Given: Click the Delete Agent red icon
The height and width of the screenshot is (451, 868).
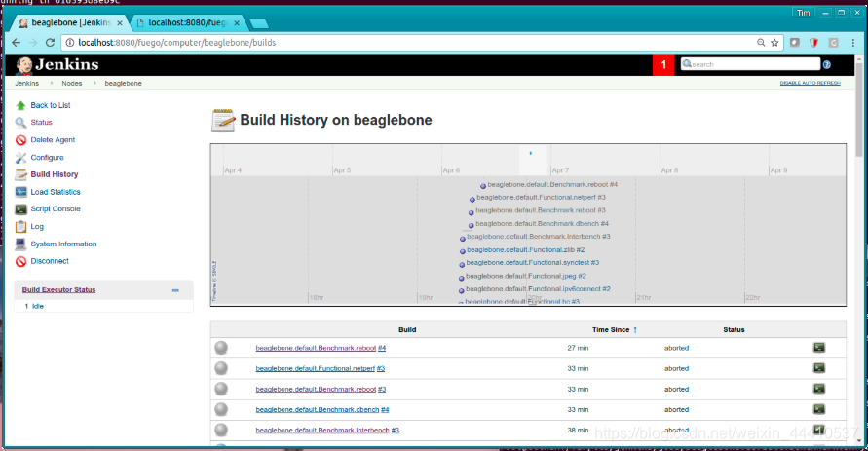Looking at the screenshot, I should coord(20,140).
